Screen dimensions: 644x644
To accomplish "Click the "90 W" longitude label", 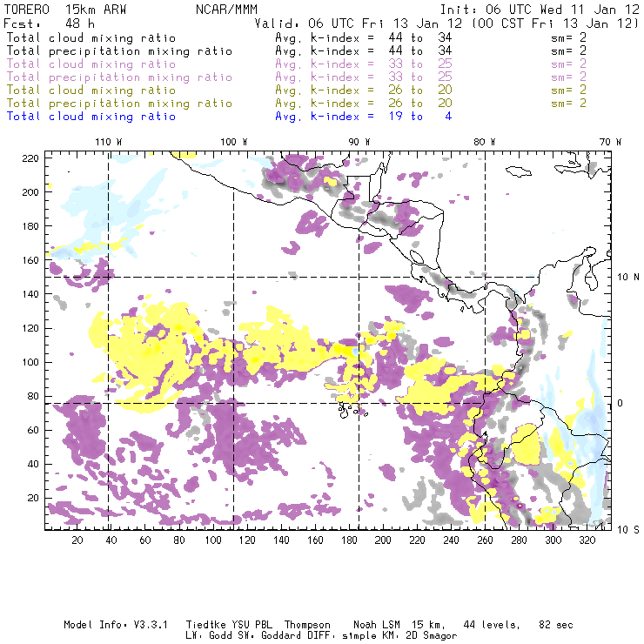I will click(359, 142).
